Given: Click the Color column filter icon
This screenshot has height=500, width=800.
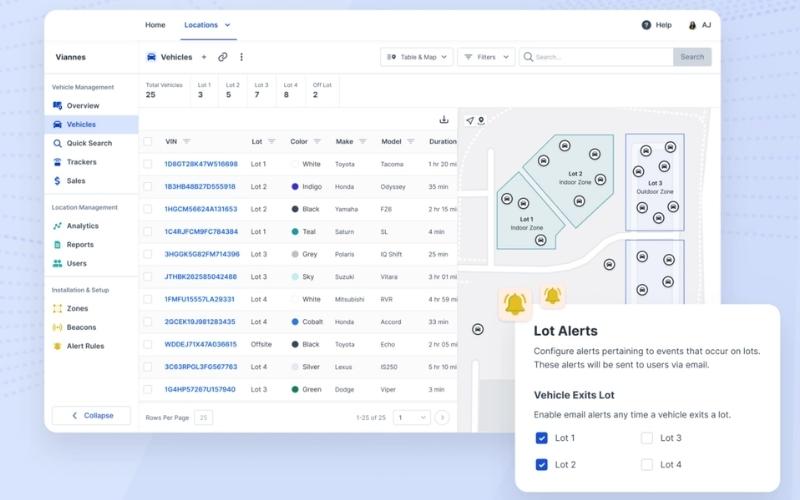Looking at the screenshot, I should tap(317, 141).
